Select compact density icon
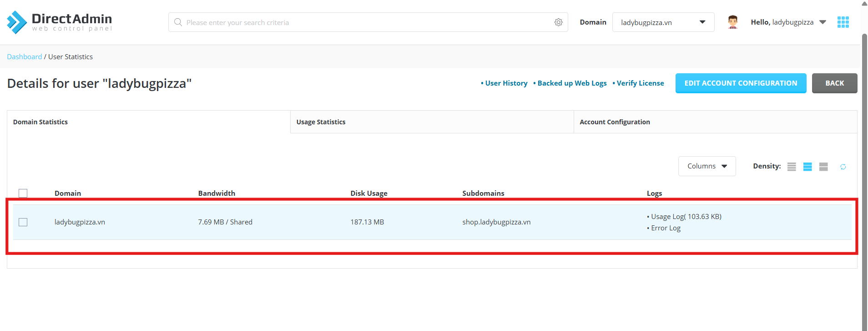Image resolution: width=868 pixels, height=331 pixels. pyautogui.click(x=792, y=167)
